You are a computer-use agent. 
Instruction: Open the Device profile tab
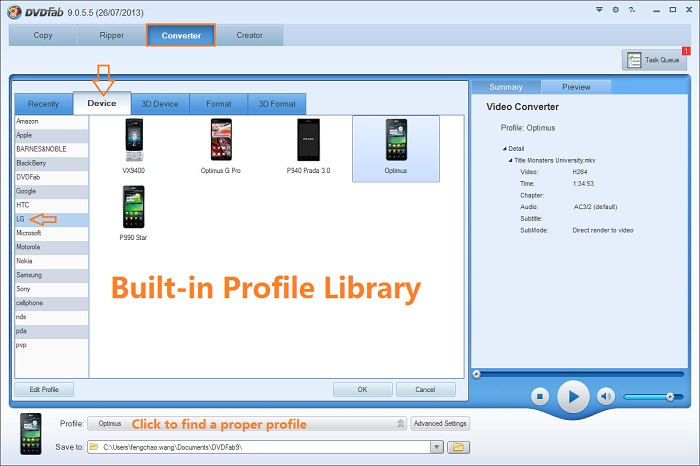point(102,103)
